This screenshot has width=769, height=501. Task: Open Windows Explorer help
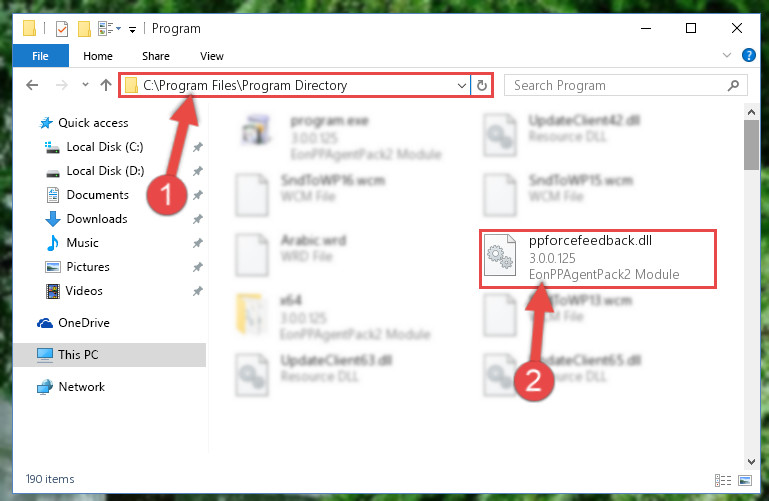tap(748, 55)
